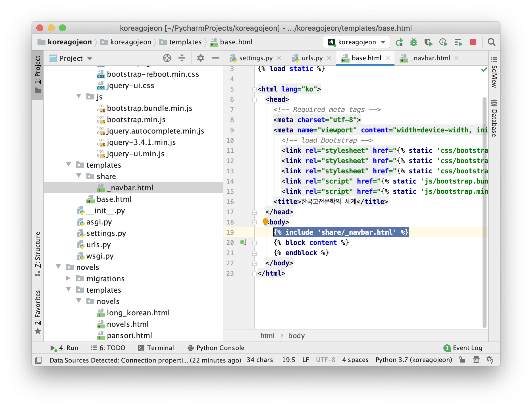Image resolution: width=532 pixels, height=408 pixels.
Task: Collapse the inner novels folder in templates
Action: coord(79,301)
